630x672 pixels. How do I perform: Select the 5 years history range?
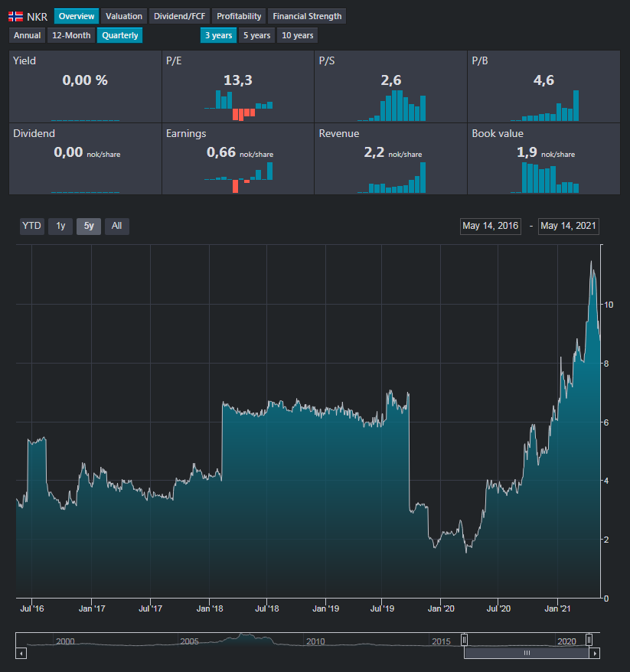tap(256, 35)
